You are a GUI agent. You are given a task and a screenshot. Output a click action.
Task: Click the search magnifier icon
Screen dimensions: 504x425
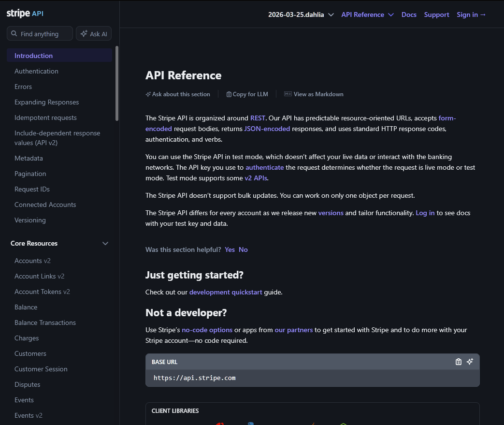coord(14,33)
